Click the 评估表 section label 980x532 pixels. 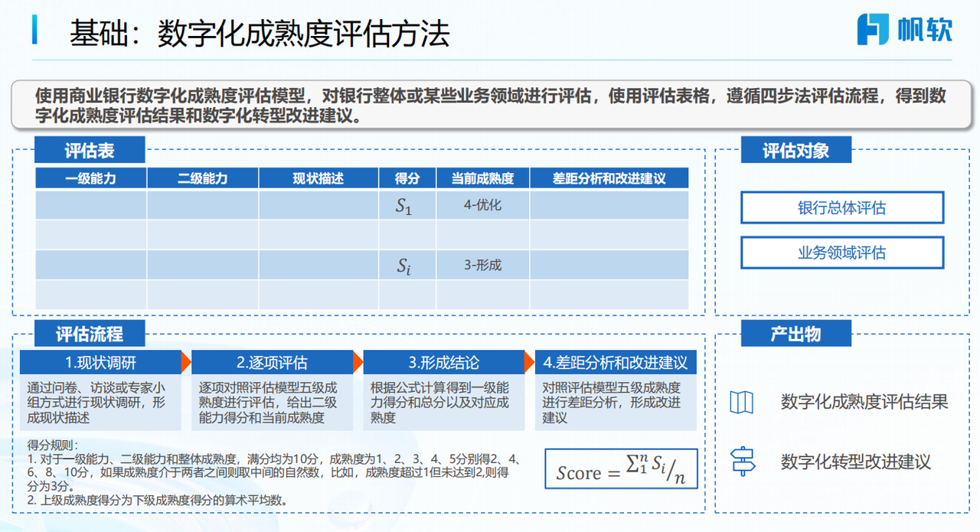click(90, 150)
